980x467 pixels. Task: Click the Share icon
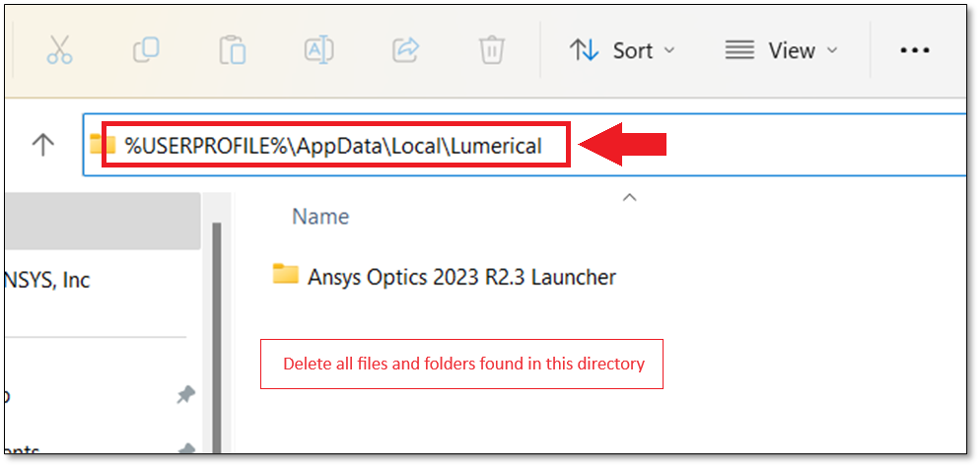pyautogui.click(x=405, y=50)
